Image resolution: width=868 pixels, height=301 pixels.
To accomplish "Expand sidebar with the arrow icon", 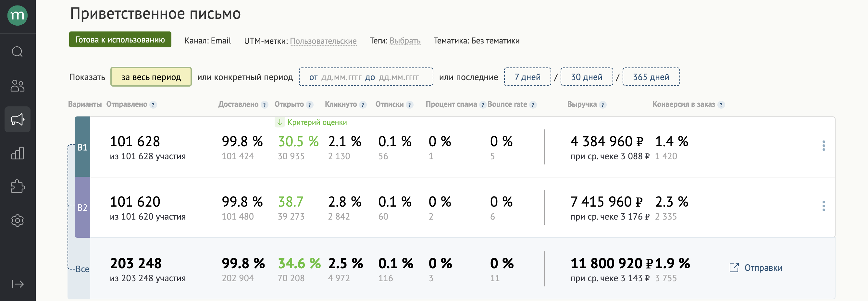I will pyautogui.click(x=18, y=284).
